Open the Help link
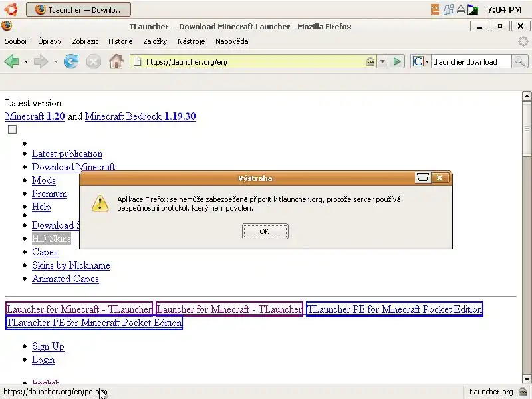The height and width of the screenshot is (399, 532). [x=41, y=207]
